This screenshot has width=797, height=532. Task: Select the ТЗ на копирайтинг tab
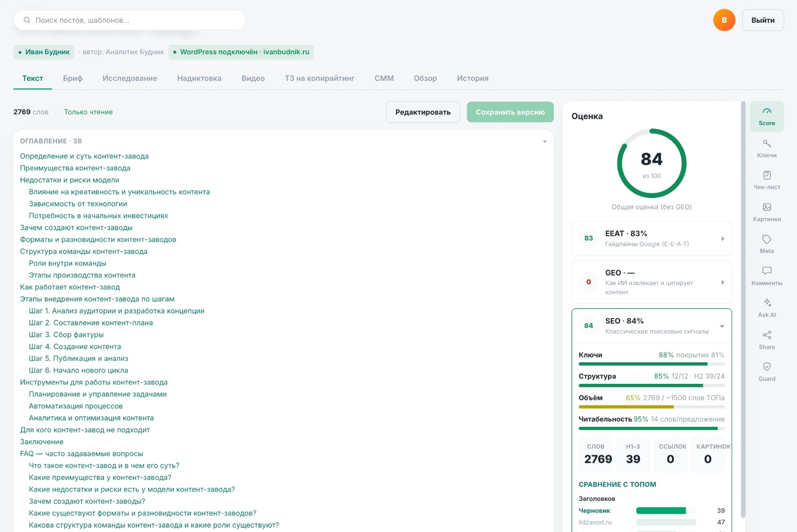pos(319,78)
